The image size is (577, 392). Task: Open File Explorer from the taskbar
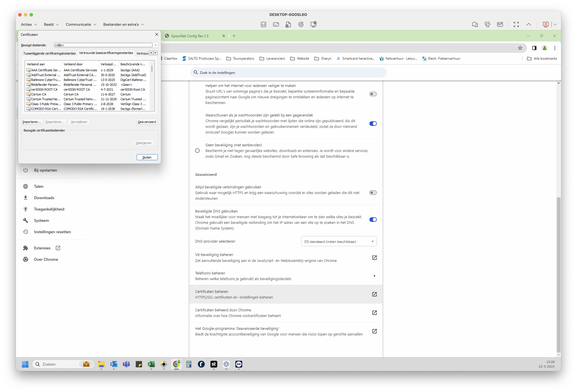coord(101,364)
